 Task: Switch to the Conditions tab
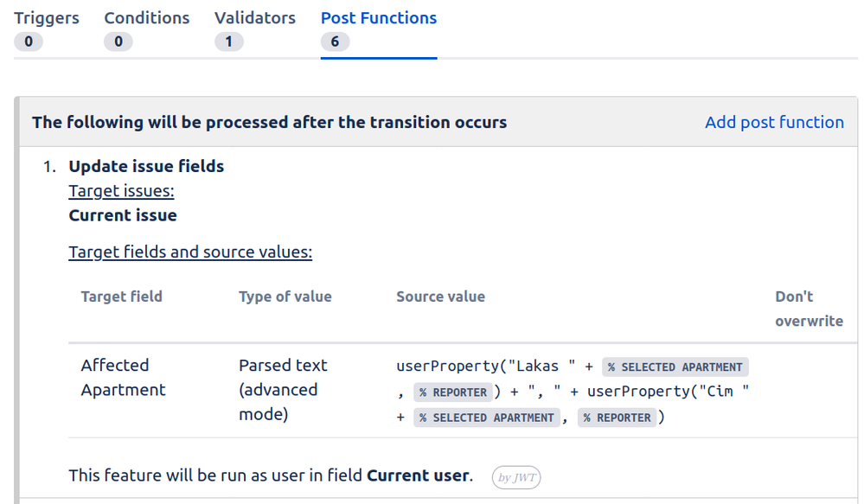(x=147, y=18)
